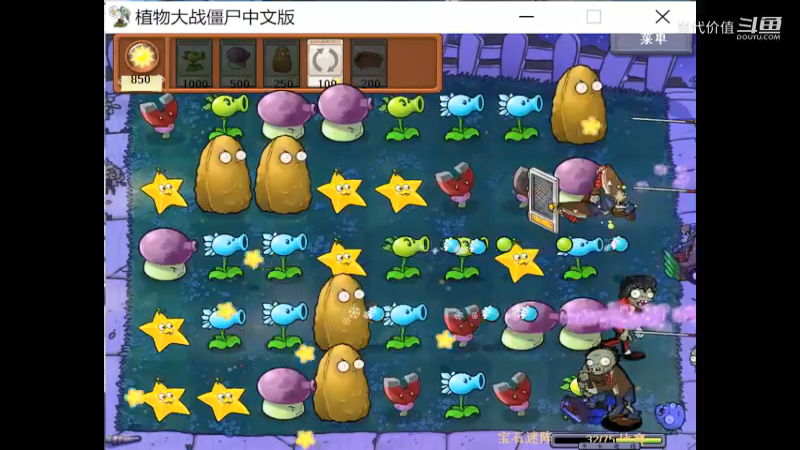The width and height of the screenshot is (800, 450).
Task: Click the screen door held by the zombie
Action: (542, 201)
